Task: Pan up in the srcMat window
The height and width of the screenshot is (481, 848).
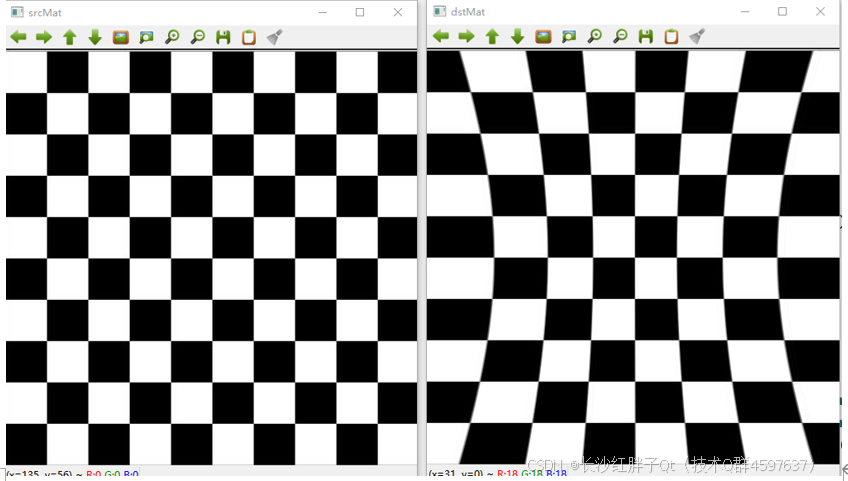Action: [x=69, y=37]
